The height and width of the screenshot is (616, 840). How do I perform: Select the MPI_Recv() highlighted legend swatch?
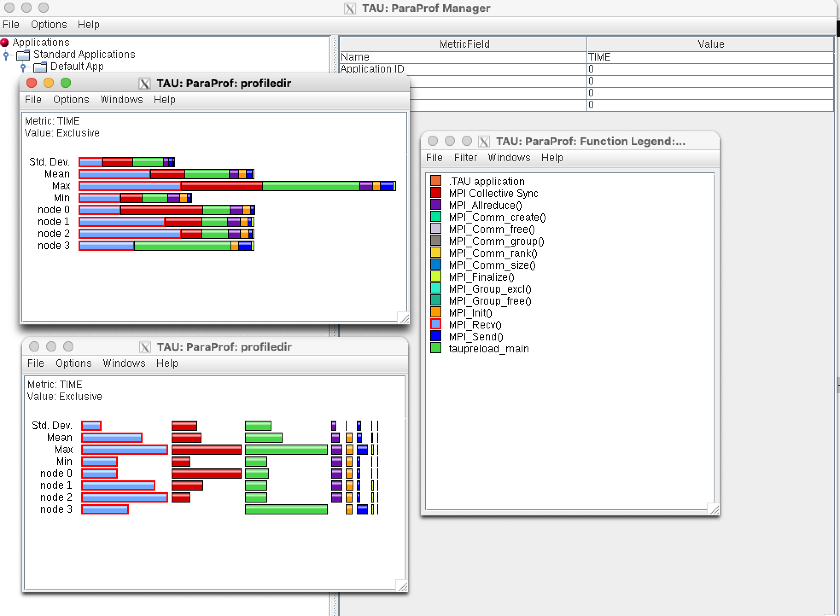[435, 324]
